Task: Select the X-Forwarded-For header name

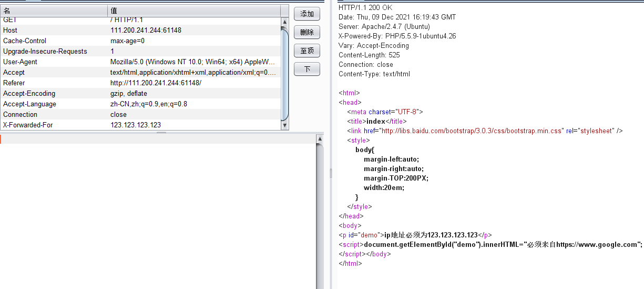Action: (x=28, y=125)
